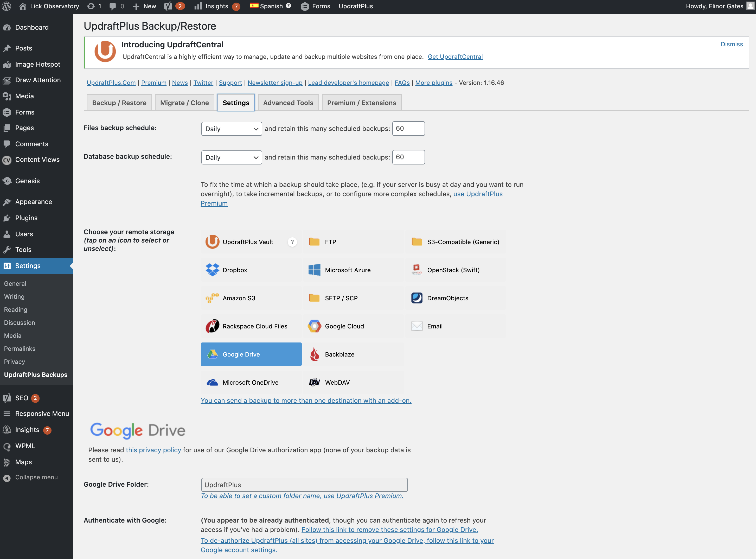Screen dimensions: 756x559
Task: Focus the files retain backups number field
Action: [x=408, y=129]
